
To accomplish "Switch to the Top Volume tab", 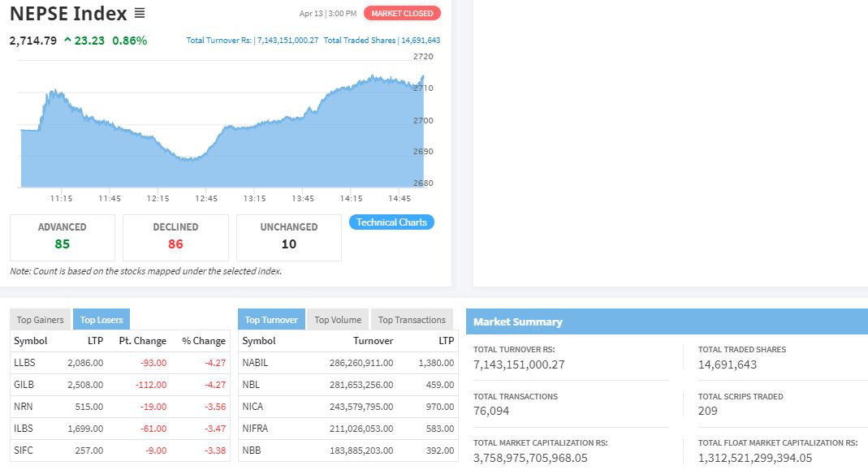I will pos(338,320).
